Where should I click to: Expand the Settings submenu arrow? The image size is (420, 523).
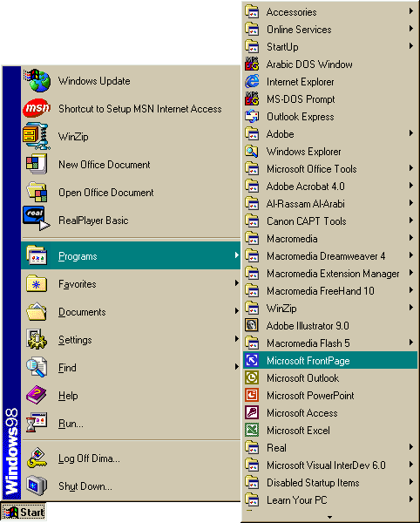tap(236, 339)
